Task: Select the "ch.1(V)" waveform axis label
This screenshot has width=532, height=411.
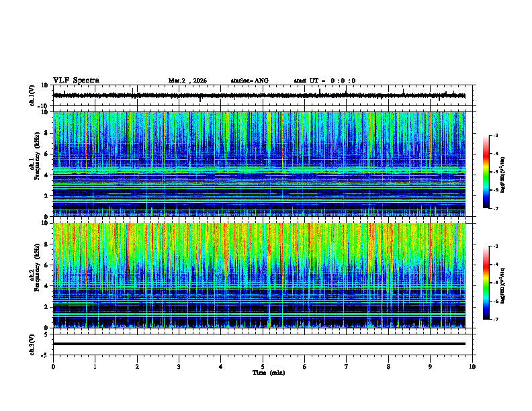Action: tap(32, 95)
